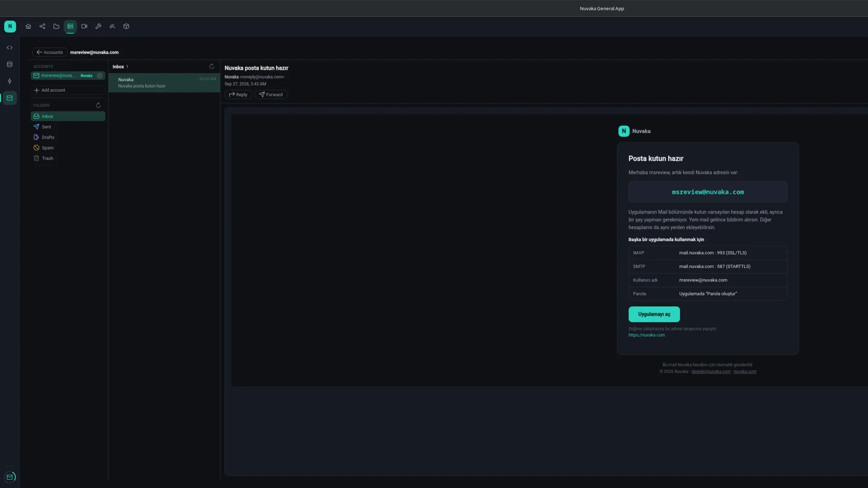Viewport: 868px width, 488px height.
Task: Select the active list view toolbar icon
Action: click(x=70, y=26)
